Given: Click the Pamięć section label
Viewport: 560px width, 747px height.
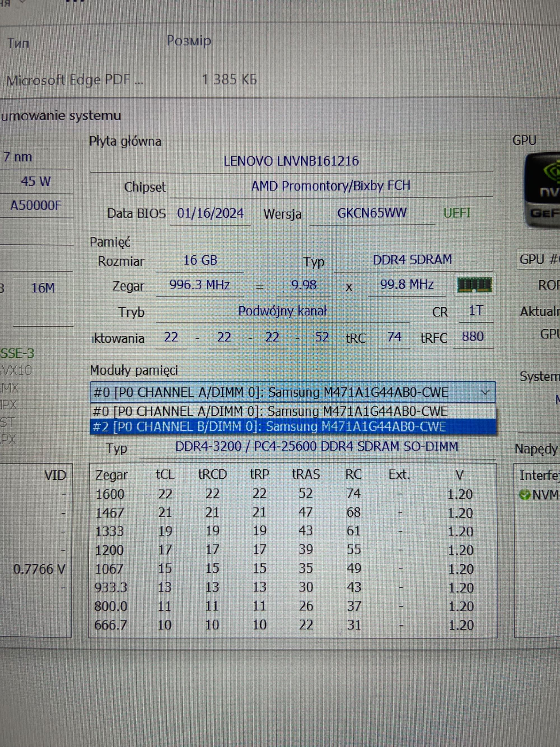Looking at the screenshot, I should coord(110,242).
